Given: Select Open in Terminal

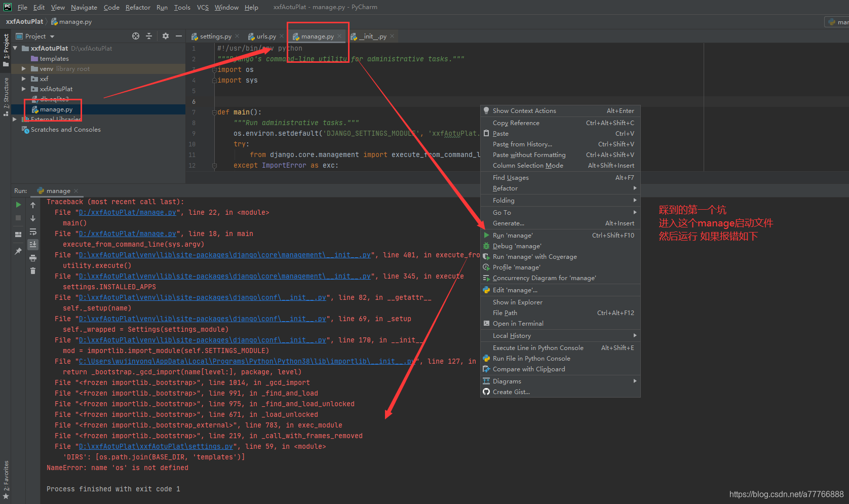Looking at the screenshot, I should tap(560, 324).
